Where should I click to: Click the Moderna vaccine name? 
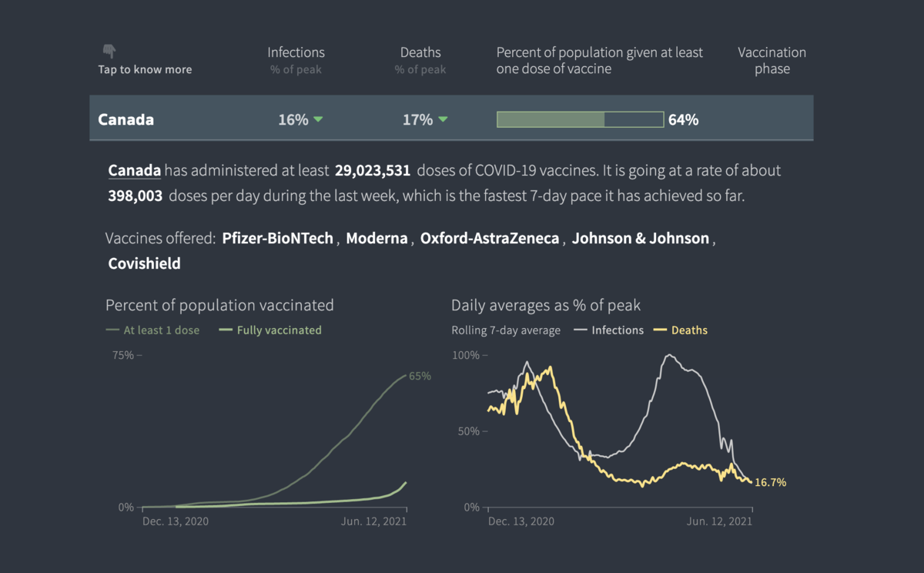377,238
